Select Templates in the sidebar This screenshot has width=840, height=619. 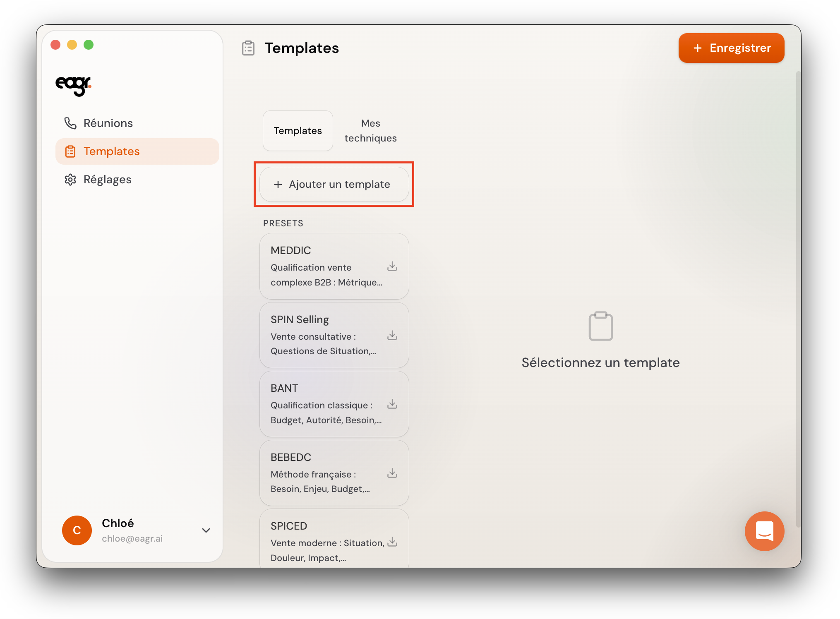pyautogui.click(x=111, y=151)
